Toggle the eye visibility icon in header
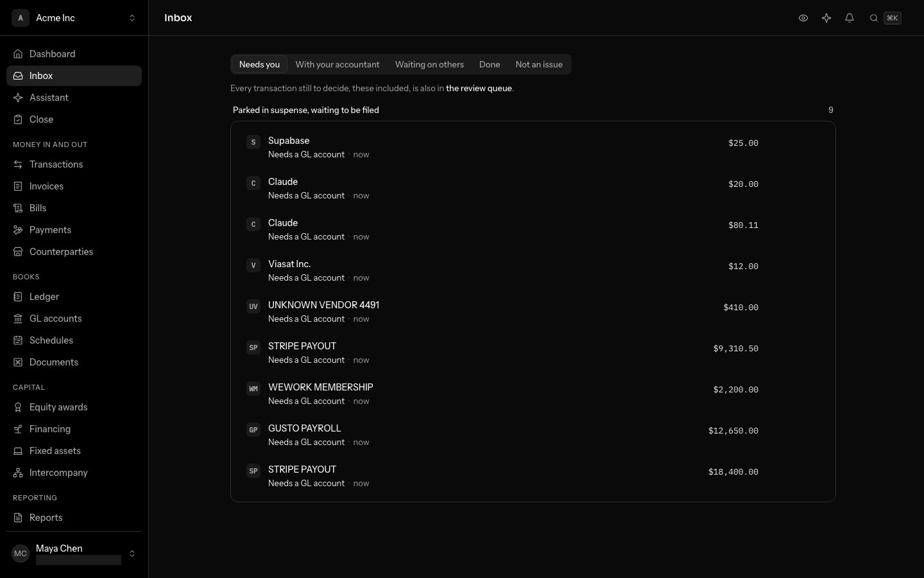924x578 pixels. pyautogui.click(x=803, y=18)
